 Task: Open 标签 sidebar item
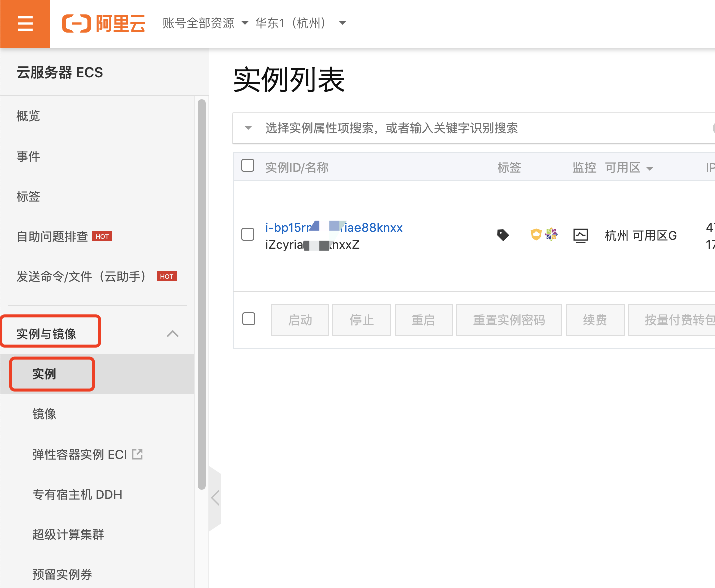[x=28, y=197]
